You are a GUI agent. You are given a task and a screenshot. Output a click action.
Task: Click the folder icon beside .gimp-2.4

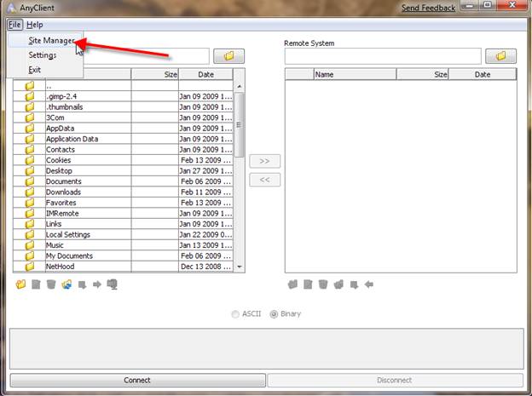pos(30,96)
